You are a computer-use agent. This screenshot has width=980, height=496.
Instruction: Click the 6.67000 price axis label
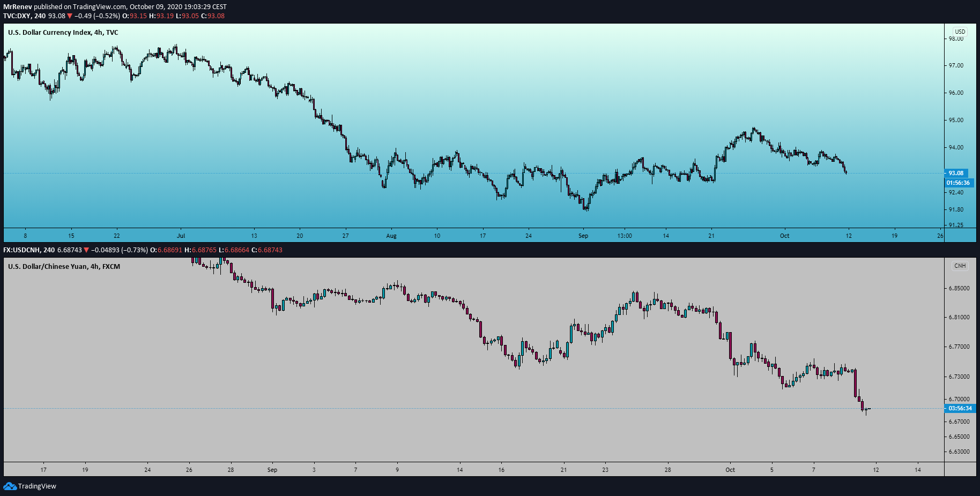coord(959,422)
